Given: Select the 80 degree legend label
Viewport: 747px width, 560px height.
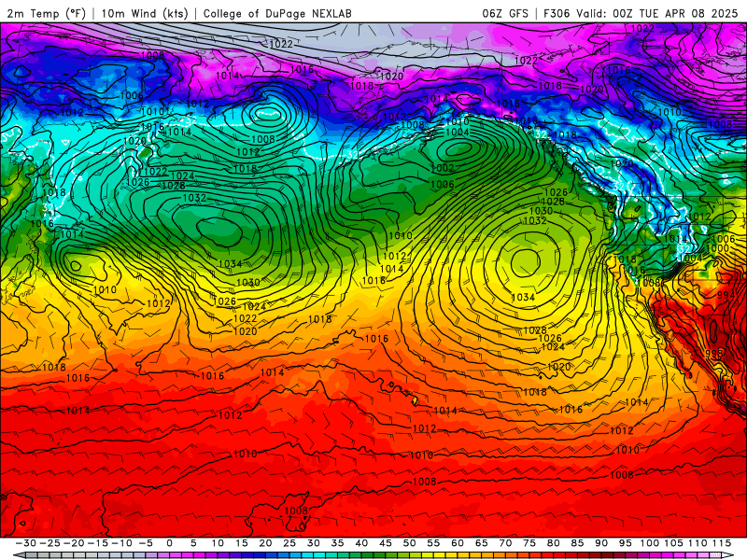Looking at the screenshot, I should click(553, 543).
